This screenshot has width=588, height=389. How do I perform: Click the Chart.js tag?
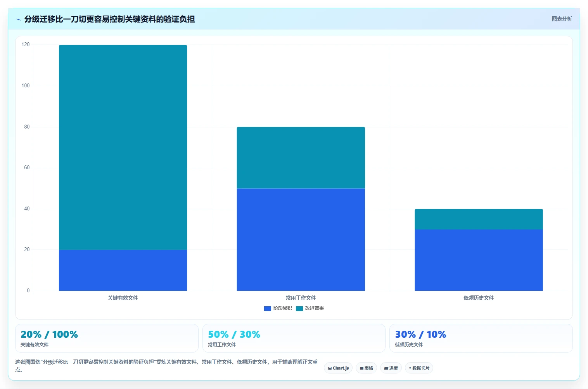pyautogui.click(x=338, y=368)
